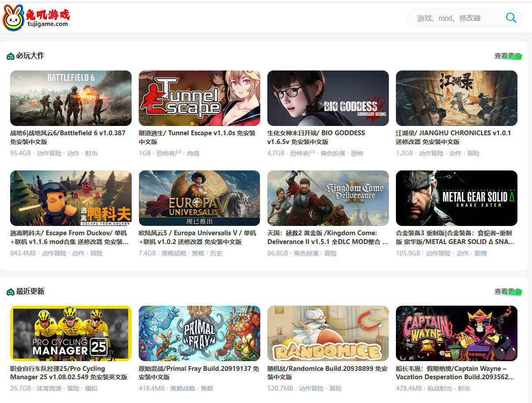The image size is (532, 403).
Task: Click 体育竞速 tag under Pro Cycling Manager
Action: coord(49,388)
